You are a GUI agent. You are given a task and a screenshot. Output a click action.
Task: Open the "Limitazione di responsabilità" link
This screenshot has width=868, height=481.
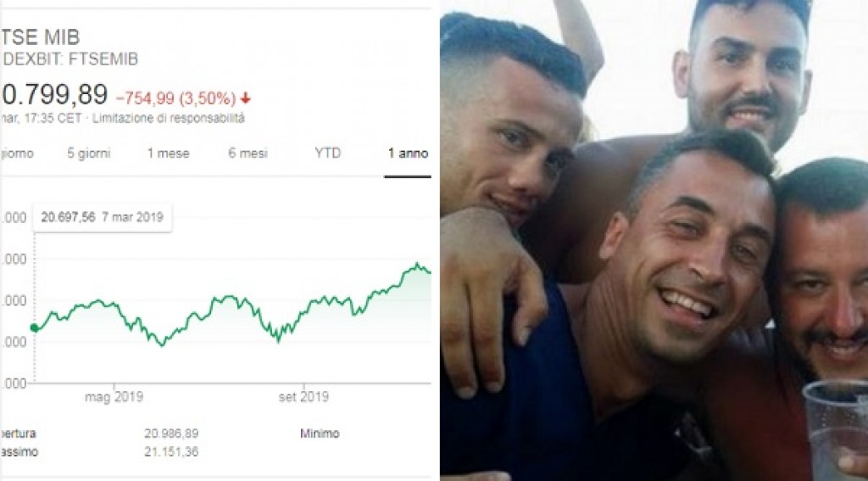pyautogui.click(x=169, y=118)
